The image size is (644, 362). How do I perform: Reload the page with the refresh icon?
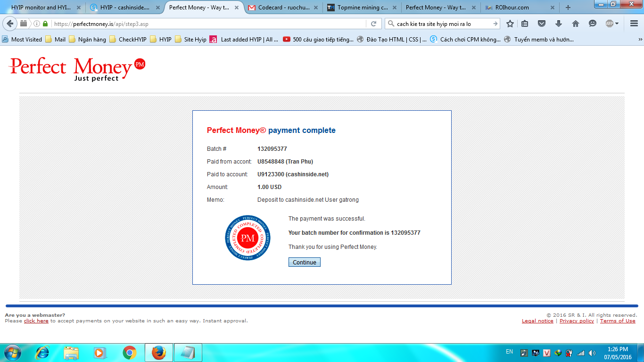click(373, 24)
